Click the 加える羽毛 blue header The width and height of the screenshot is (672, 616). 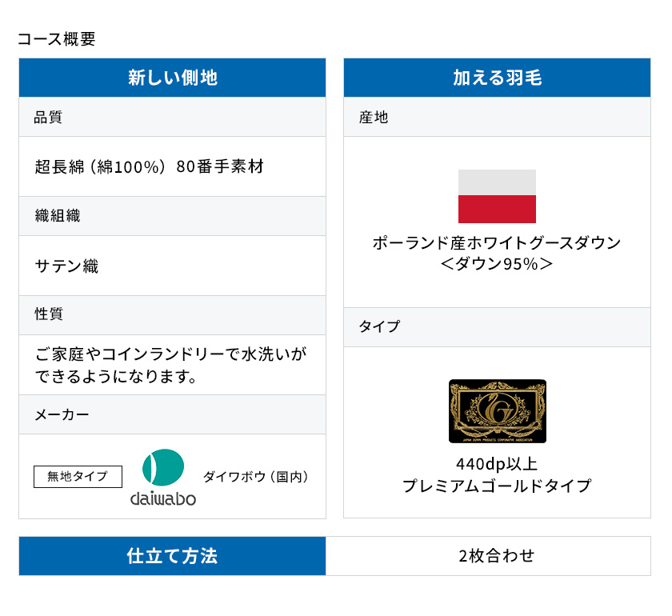[x=497, y=78]
